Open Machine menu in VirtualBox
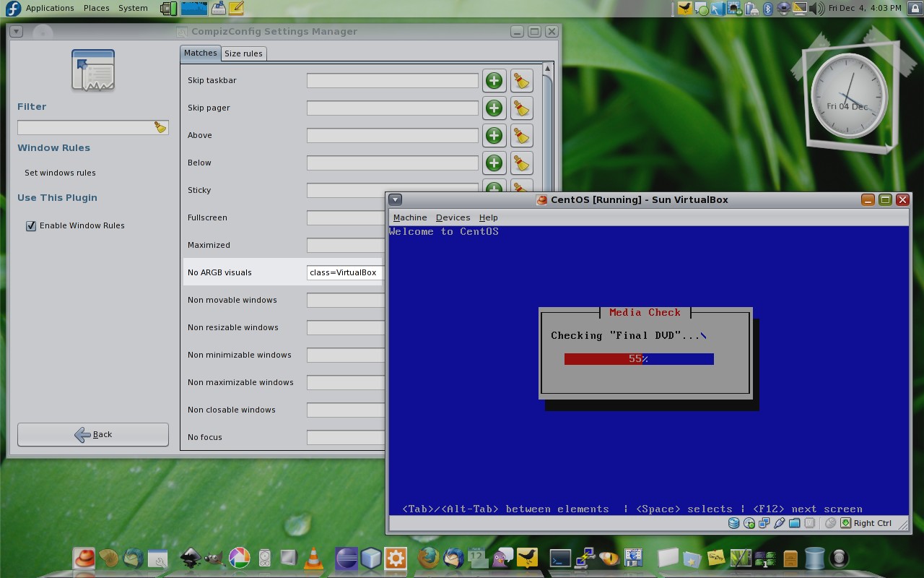The width and height of the screenshot is (924, 578). pos(409,217)
